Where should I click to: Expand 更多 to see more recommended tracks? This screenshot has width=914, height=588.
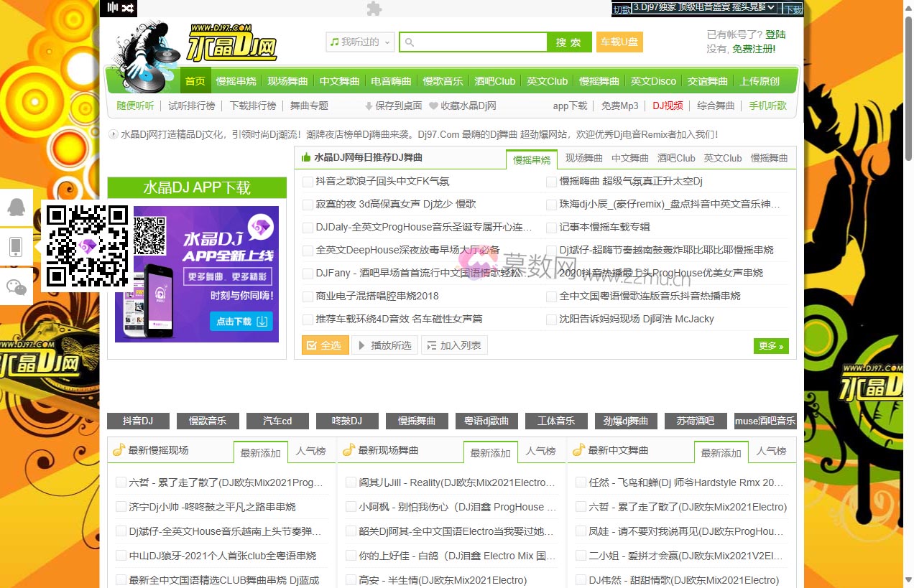[x=770, y=345]
